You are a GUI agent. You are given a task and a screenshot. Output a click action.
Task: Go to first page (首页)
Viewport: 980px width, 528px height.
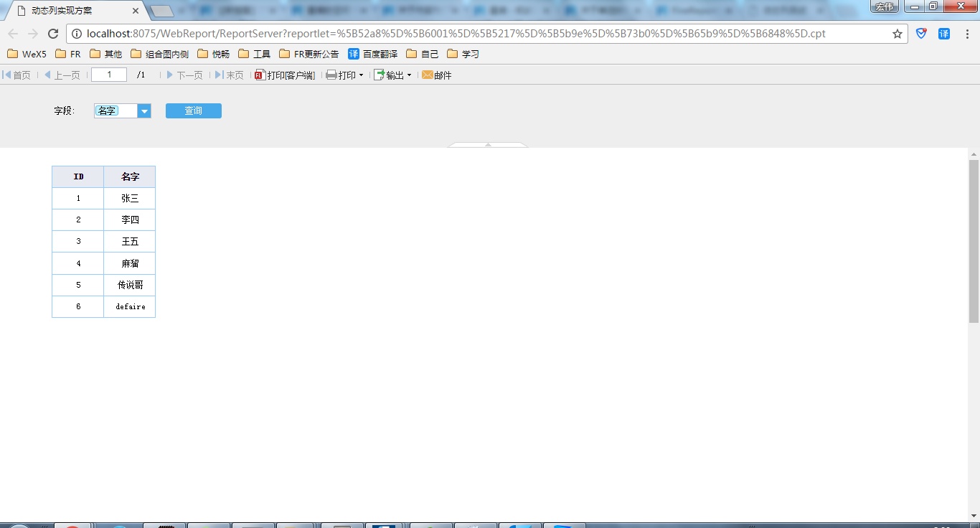point(17,75)
